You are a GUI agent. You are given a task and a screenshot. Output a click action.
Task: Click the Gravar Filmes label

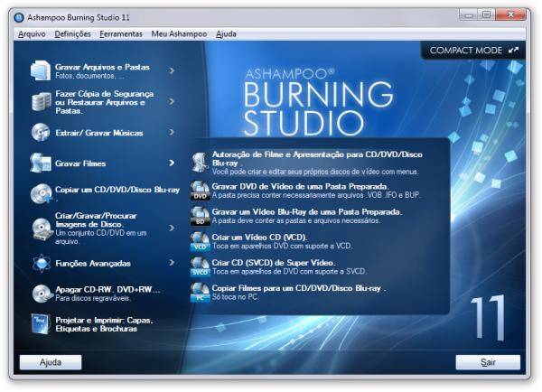(80, 163)
